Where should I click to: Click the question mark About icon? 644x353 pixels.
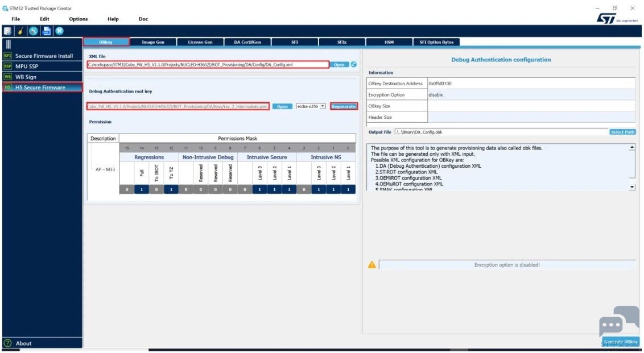[7, 343]
